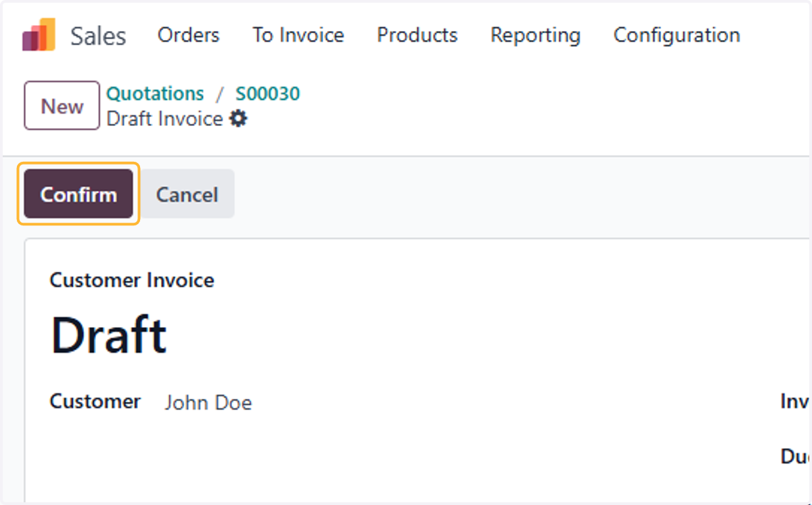The width and height of the screenshot is (812, 505).
Task: Open the gear actions menu beside Draft Invoice
Action: 238,119
